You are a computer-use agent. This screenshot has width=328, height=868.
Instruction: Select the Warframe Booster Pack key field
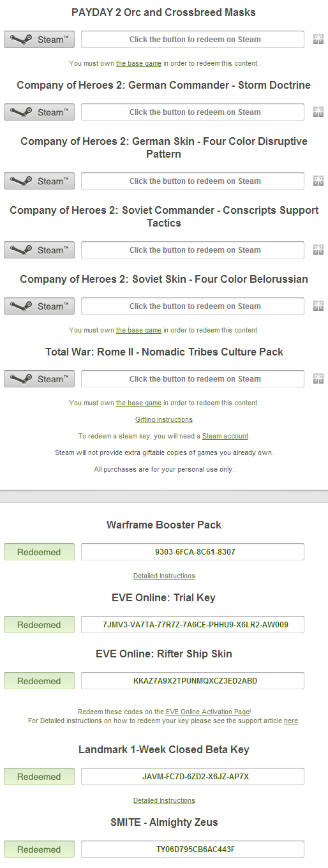click(193, 552)
